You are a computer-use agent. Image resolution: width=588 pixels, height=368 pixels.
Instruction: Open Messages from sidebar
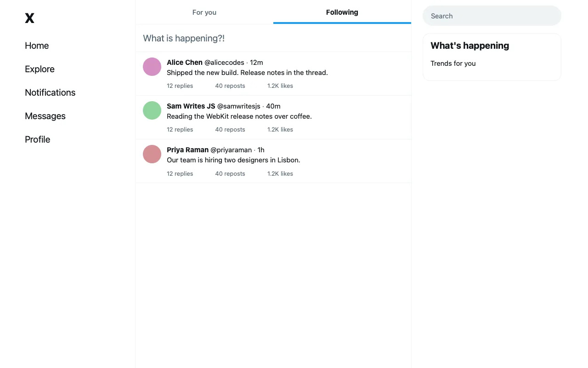(45, 116)
